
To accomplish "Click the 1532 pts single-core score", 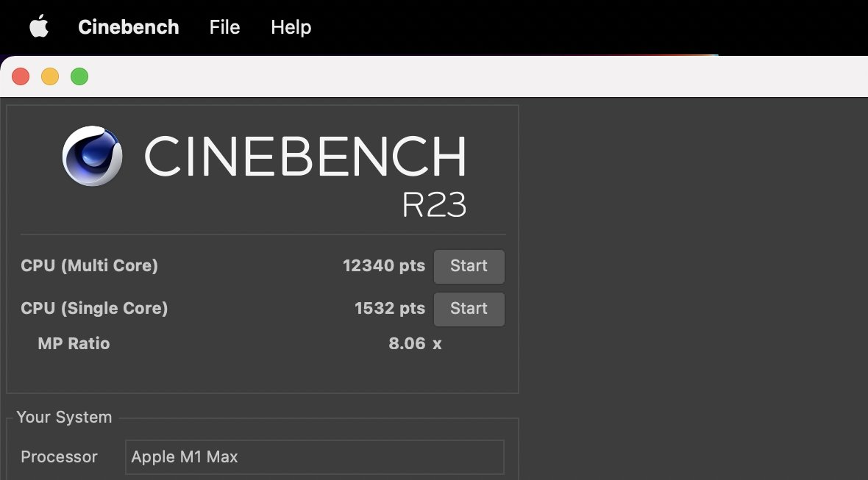I will 389,309.
